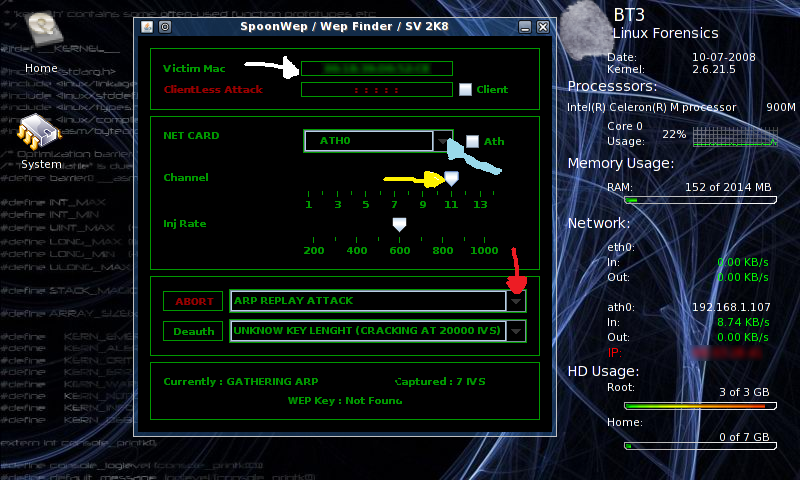Click the Inj Rate slider handle

399,224
